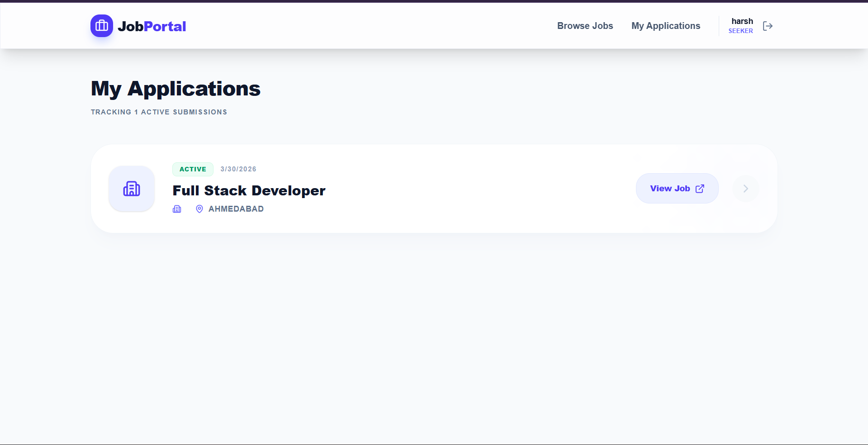Click the My Applications page heading
Image resolution: width=868 pixels, height=445 pixels.
[x=175, y=89]
